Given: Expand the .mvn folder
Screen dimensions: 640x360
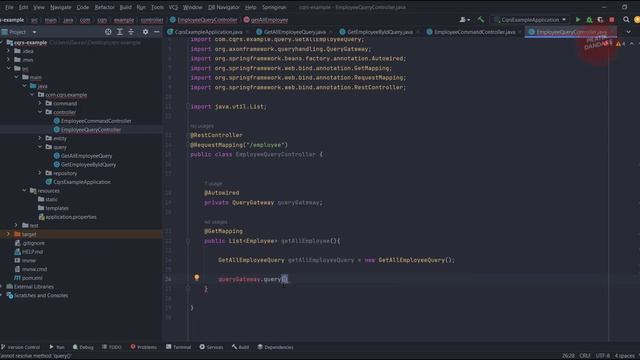Looking at the screenshot, I should pyautogui.click(x=8, y=60).
